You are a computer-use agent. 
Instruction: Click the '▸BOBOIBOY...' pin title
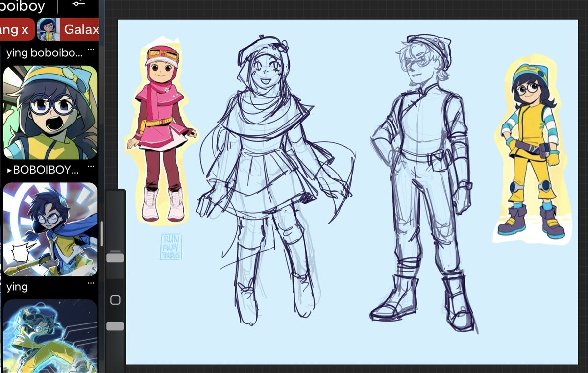[x=43, y=170]
